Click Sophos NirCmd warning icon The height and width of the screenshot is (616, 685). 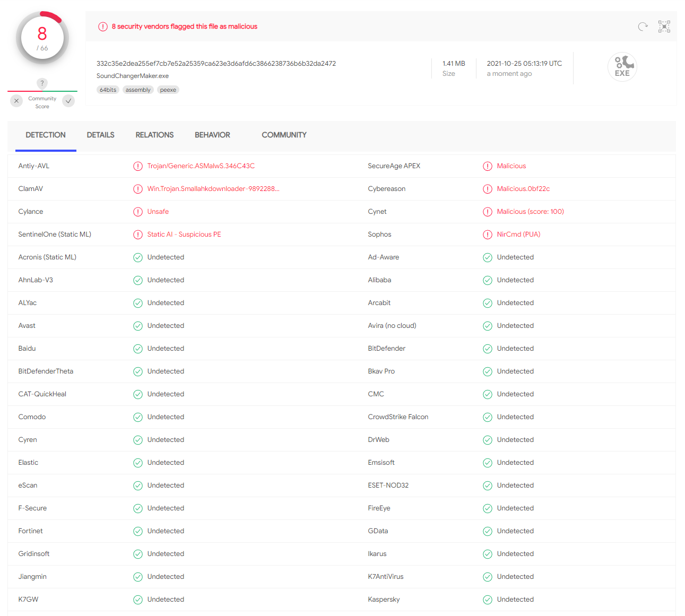coord(488,235)
